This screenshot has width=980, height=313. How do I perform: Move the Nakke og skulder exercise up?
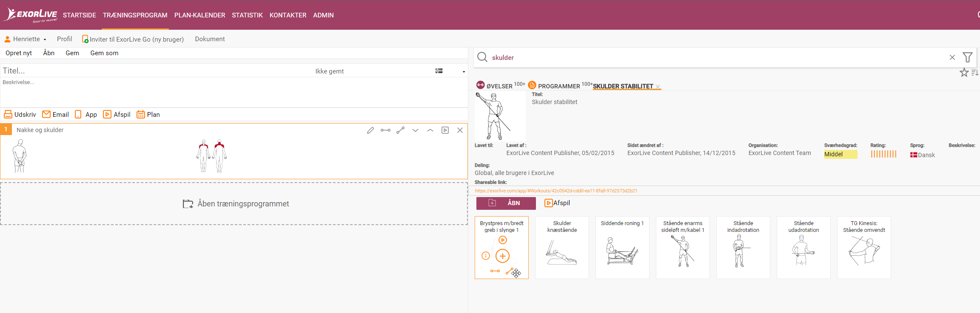click(430, 130)
